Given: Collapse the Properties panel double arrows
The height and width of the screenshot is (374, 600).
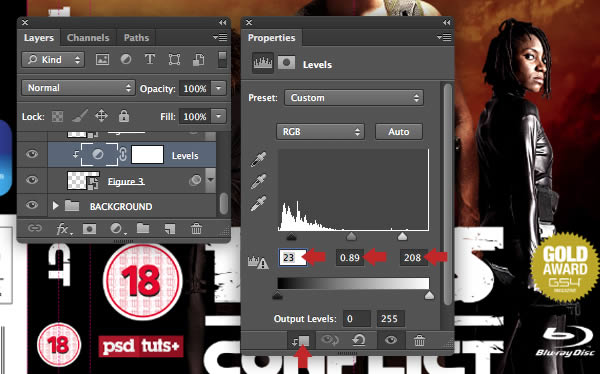Looking at the screenshot, I should 446,23.
